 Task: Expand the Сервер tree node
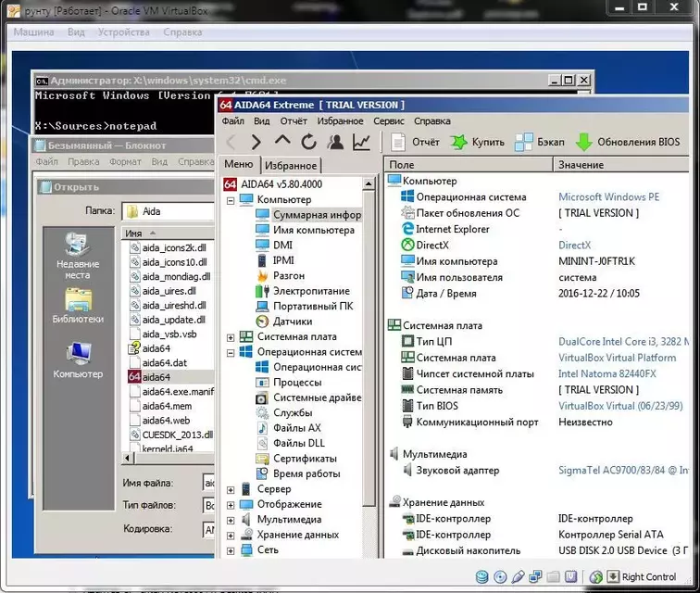point(231,490)
